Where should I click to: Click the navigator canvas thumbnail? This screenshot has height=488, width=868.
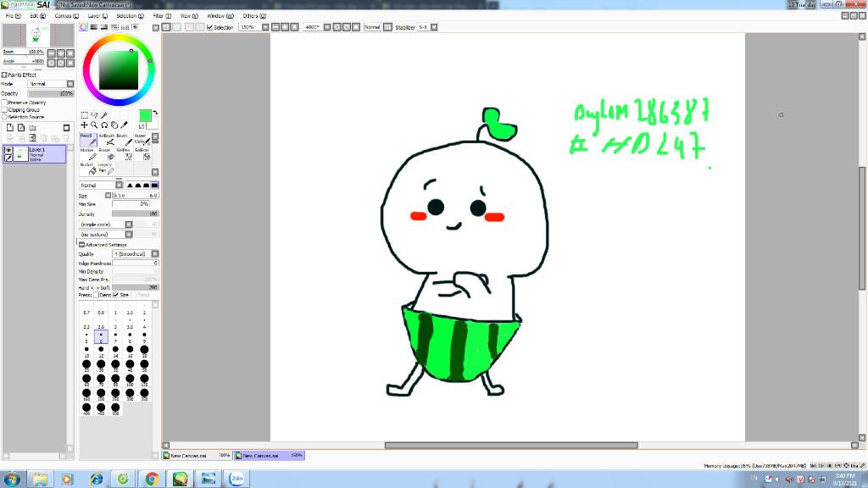point(38,36)
